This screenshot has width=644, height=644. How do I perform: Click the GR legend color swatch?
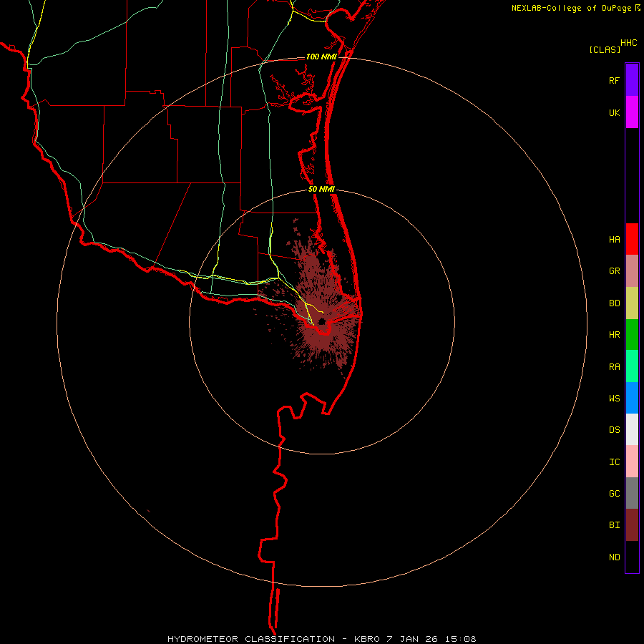coord(632,271)
